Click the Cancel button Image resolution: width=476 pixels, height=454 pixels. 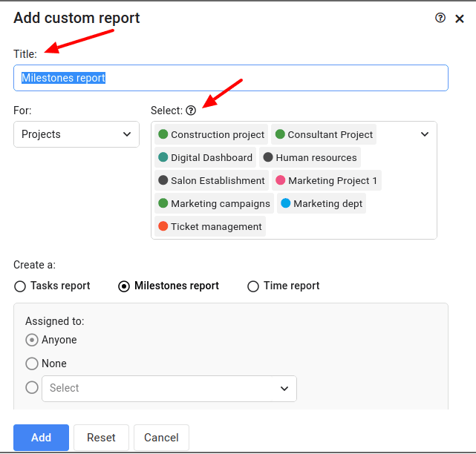[x=161, y=438]
